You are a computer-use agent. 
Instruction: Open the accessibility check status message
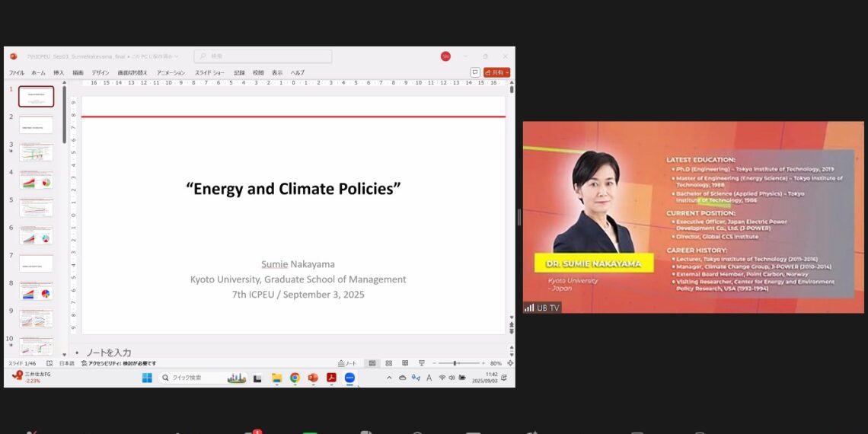tap(118, 364)
